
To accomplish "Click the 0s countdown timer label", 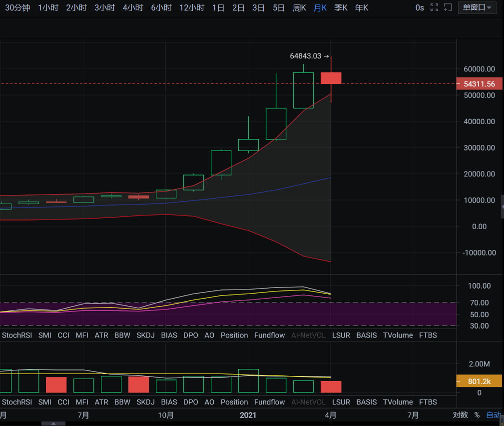I will [x=419, y=7].
